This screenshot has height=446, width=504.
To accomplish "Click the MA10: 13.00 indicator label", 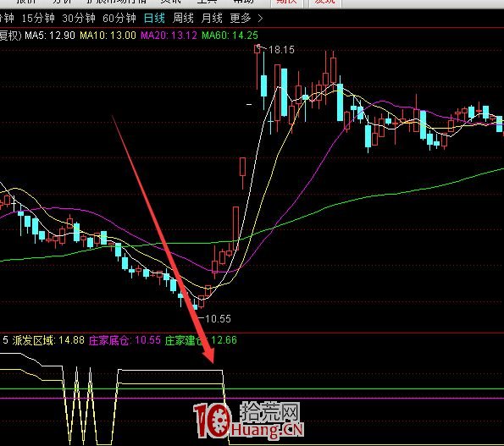I will [x=108, y=36].
